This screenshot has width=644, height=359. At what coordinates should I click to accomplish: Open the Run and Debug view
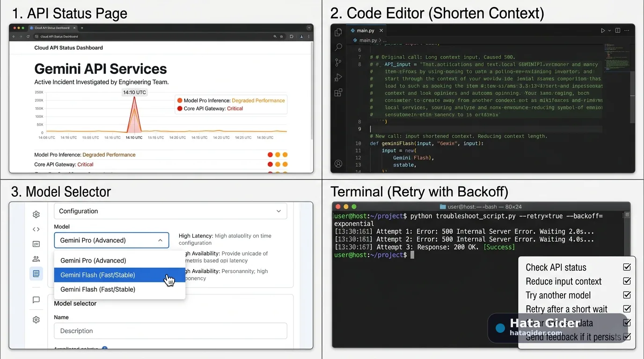(x=338, y=77)
